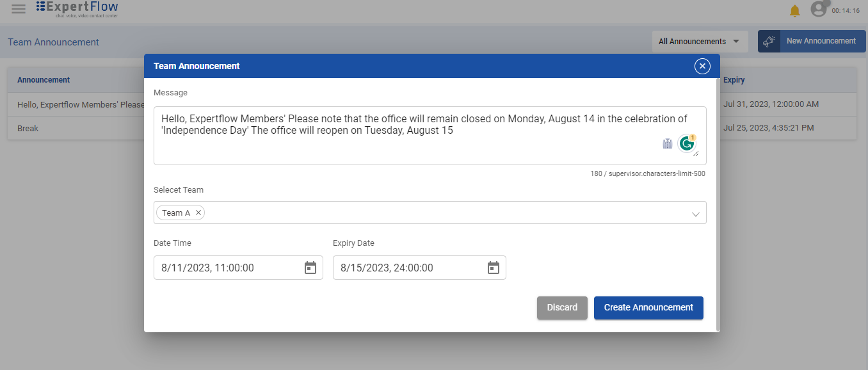The width and height of the screenshot is (868, 370).
Task: Expand the Select Team dropdown
Action: pos(695,214)
